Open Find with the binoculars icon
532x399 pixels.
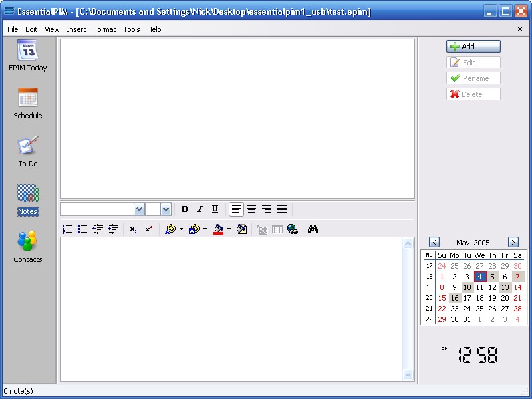(x=313, y=229)
